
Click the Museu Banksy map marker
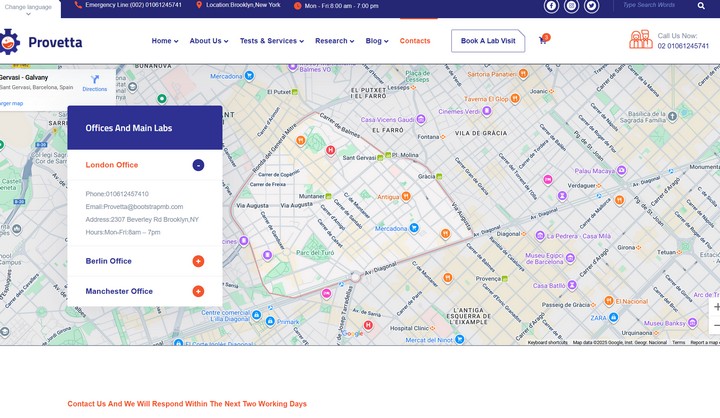coord(692,323)
